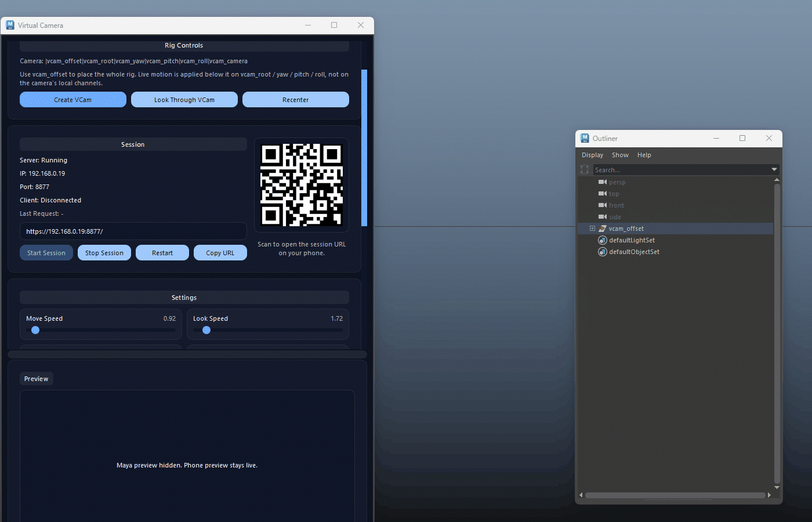Select defaultObjectSet in the Outliner
Viewport: 812px width, 522px height.
[x=635, y=252]
